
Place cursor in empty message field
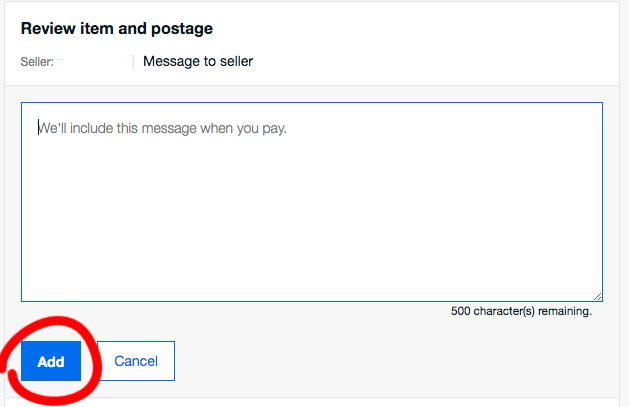(312, 202)
